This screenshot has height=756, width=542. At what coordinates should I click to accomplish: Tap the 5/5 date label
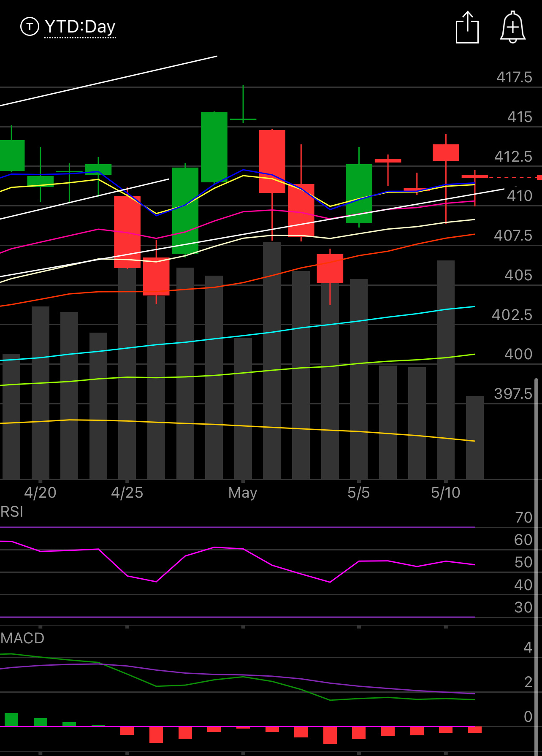[358, 493]
